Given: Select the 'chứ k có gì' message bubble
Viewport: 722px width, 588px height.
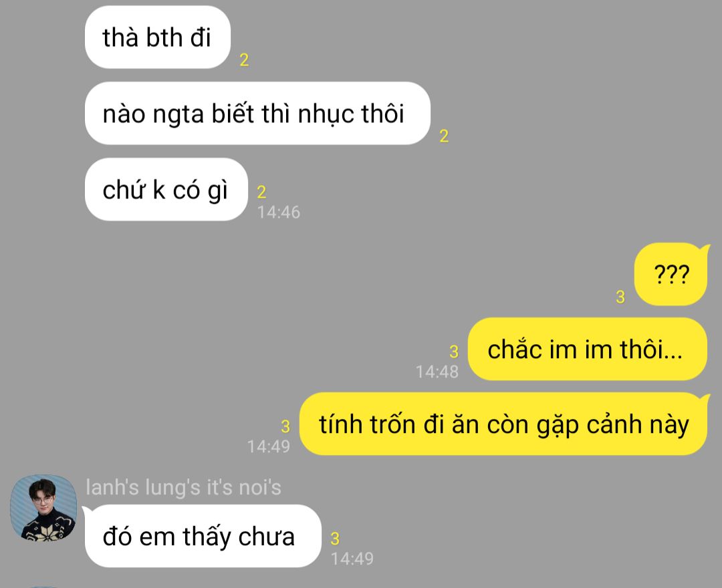Looking at the screenshot, I should click(166, 190).
